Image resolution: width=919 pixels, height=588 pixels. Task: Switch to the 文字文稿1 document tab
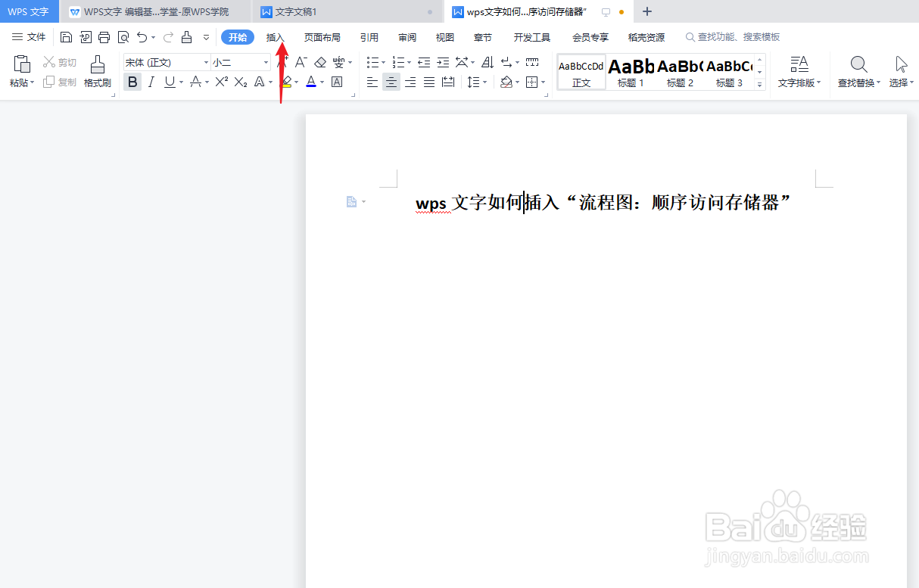(347, 12)
